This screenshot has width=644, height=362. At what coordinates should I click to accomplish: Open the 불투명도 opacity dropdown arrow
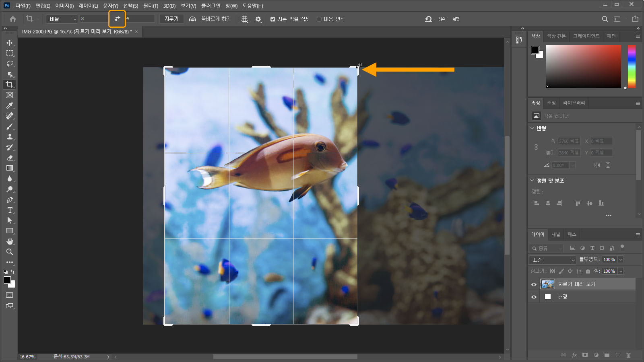tap(621, 260)
